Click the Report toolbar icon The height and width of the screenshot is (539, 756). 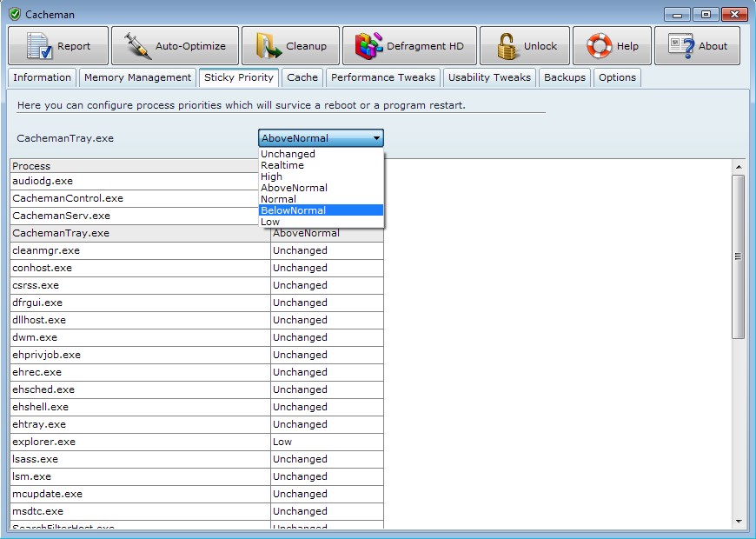coord(39,46)
